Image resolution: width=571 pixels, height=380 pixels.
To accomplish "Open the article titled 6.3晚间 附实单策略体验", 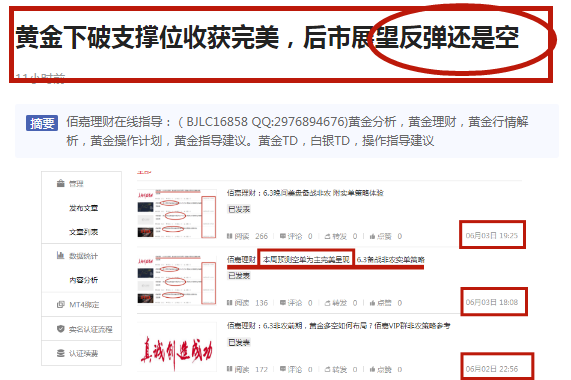I will coord(305,193).
